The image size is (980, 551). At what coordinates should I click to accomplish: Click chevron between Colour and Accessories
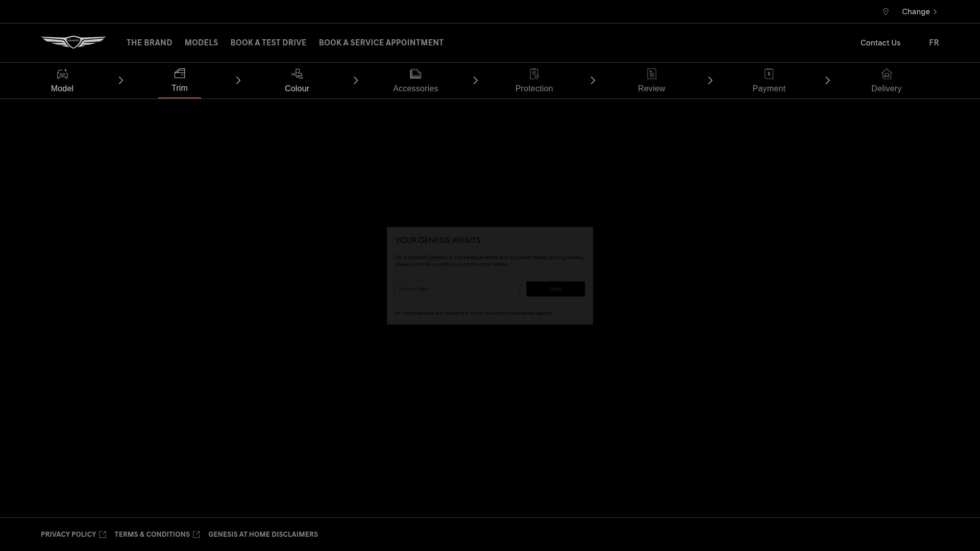click(356, 81)
